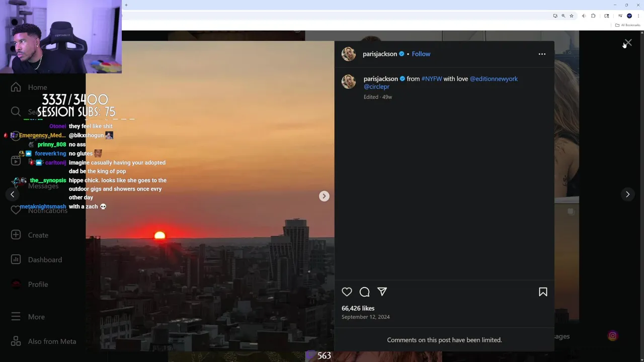Click parisjackson caption avatar
This screenshot has height=362, width=644.
click(x=349, y=81)
